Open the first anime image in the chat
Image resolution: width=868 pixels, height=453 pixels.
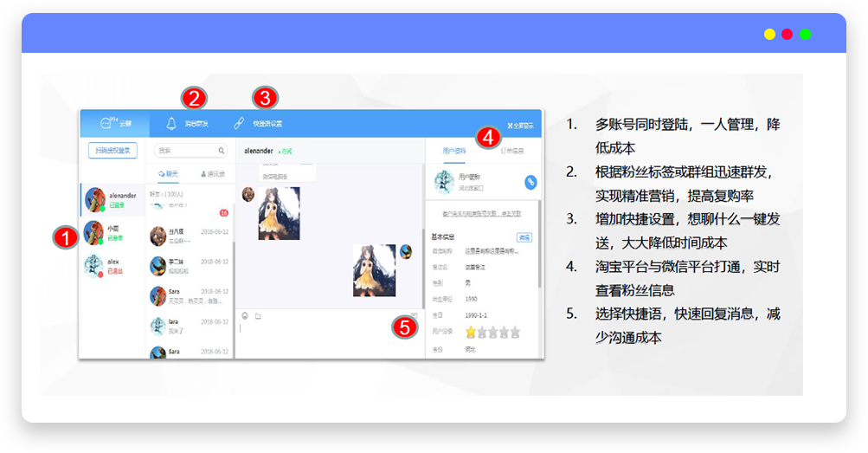point(279,213)
